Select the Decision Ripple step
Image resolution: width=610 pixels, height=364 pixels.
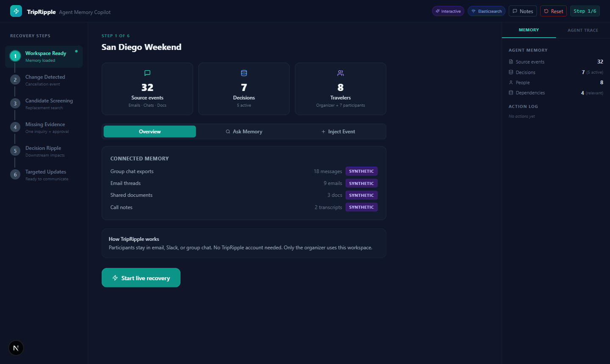44,151
